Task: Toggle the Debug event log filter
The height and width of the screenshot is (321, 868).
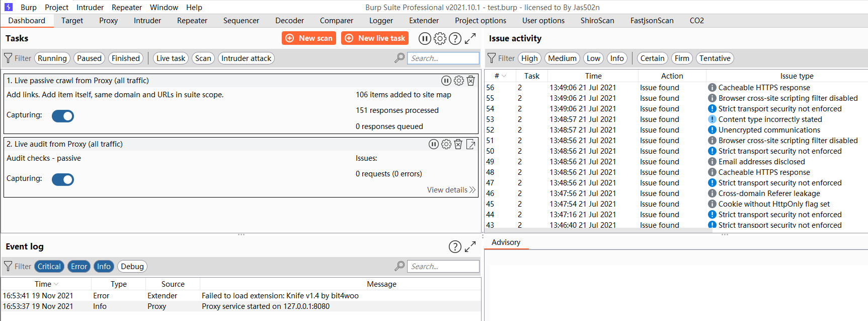Action: click(132, 267)
